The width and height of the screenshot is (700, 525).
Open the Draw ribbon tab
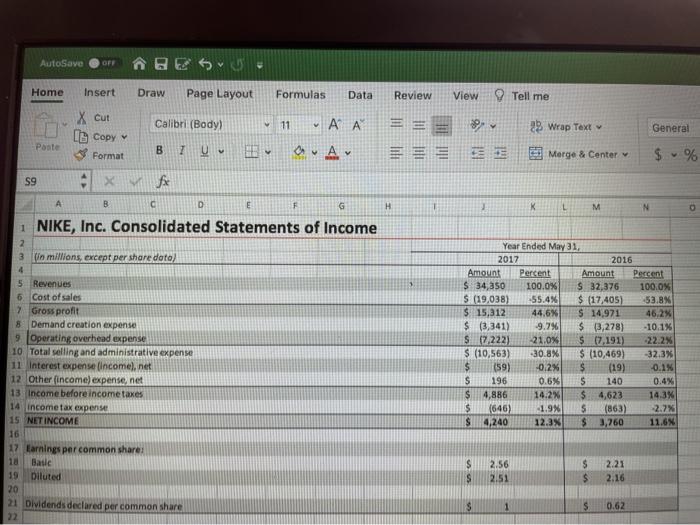click(x=151, y=93)
